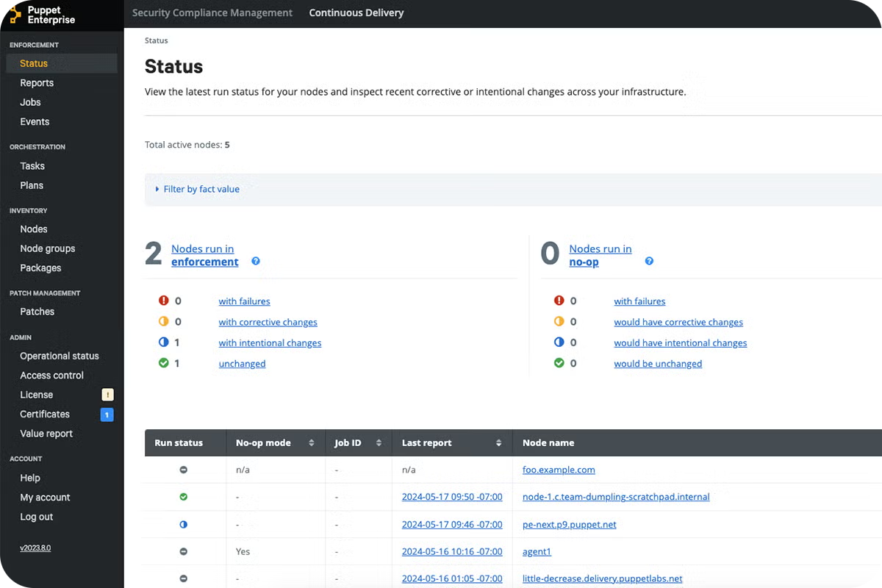This screenshot has width=882, height=588.
Task: Click red failures icon under enforcement
Action: pos(164,301)
